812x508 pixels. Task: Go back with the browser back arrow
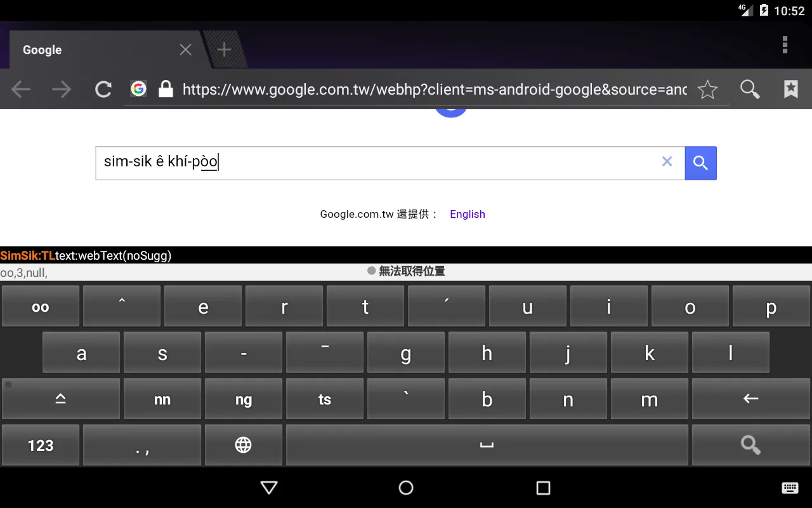coord(21,90)
